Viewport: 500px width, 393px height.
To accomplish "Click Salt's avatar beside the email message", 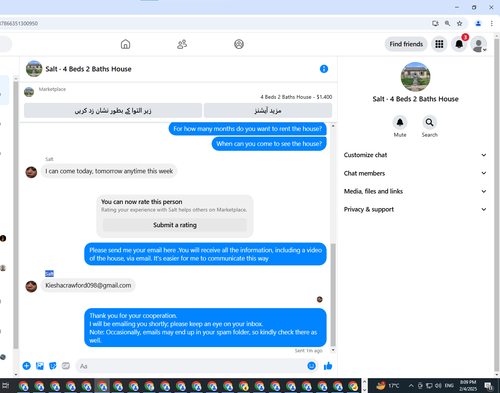I will (31, 286).
